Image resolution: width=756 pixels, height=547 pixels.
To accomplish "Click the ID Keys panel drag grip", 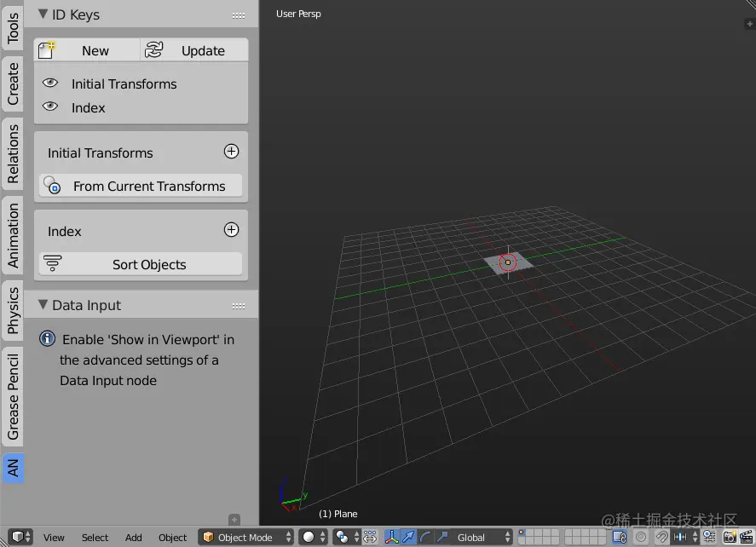I will click(x=238, y=15).
